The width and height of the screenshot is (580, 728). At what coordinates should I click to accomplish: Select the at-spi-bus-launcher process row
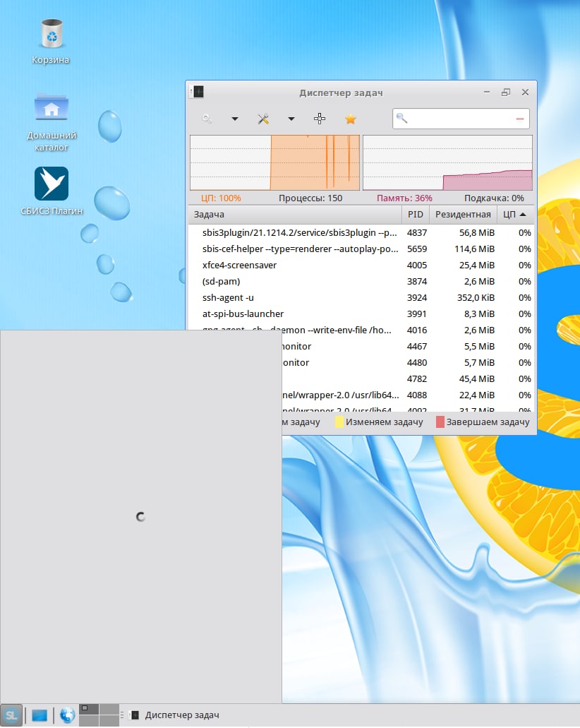click(361, 314)
